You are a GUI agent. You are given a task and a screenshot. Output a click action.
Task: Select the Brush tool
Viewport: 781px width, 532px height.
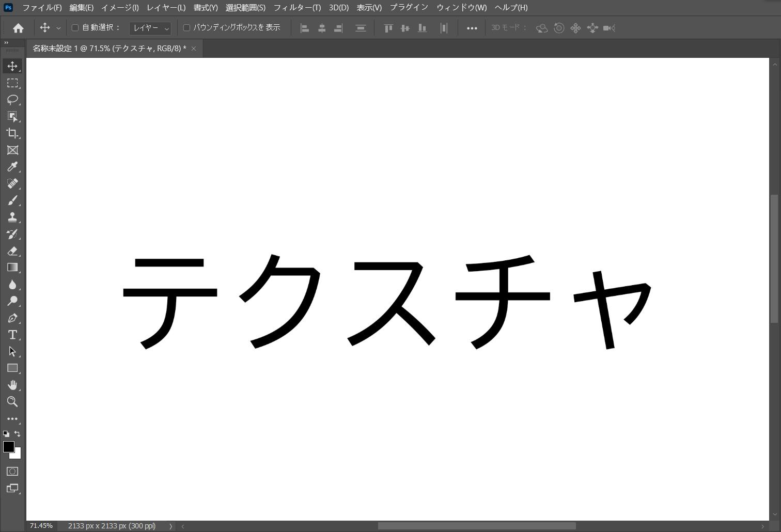click(x=12, y=200)
